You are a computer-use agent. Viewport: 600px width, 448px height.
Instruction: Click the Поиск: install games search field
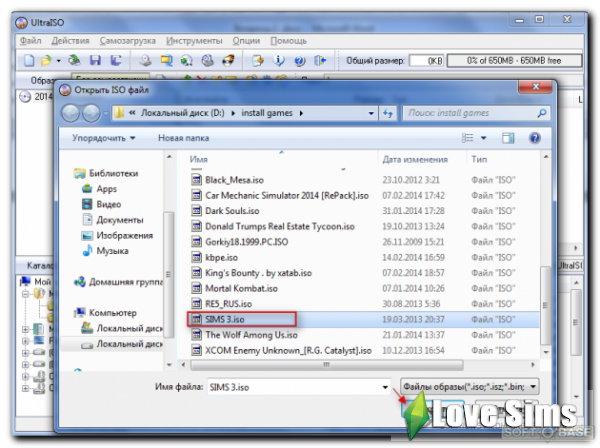[x=476, y=113]
